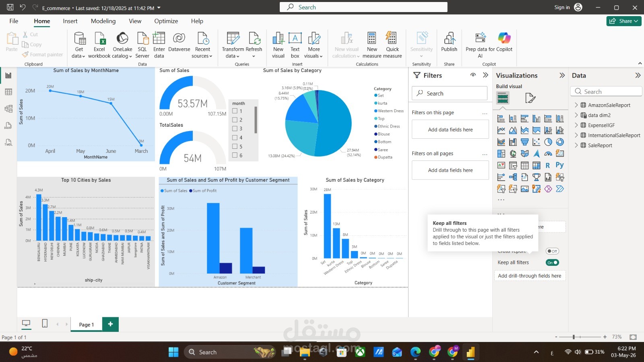The height and width of the screenshot is (362, 644).
Task: Select the KPI visual icon
Action: coord(501,165)
